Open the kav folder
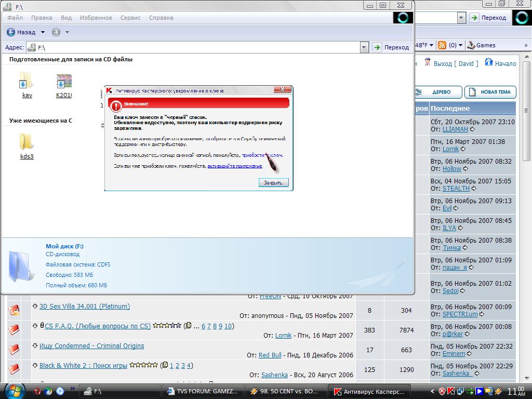Screen dimensions: 532x399 26,82
